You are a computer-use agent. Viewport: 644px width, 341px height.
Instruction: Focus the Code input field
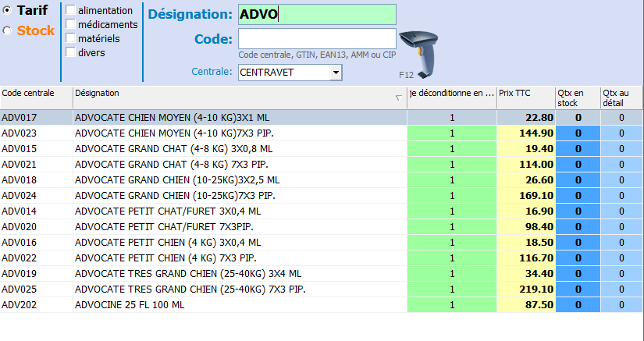[x=317, y=38]
